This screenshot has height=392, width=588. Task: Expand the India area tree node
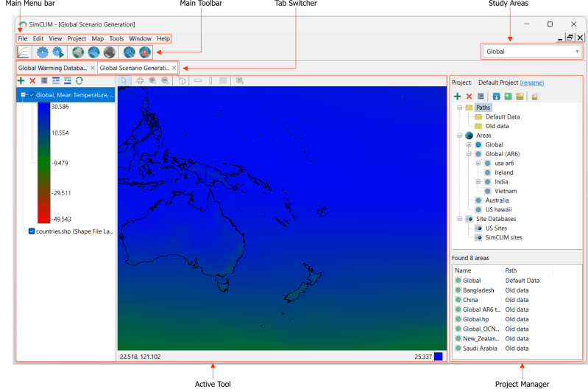pyautogui.click(x=478, y=182)
